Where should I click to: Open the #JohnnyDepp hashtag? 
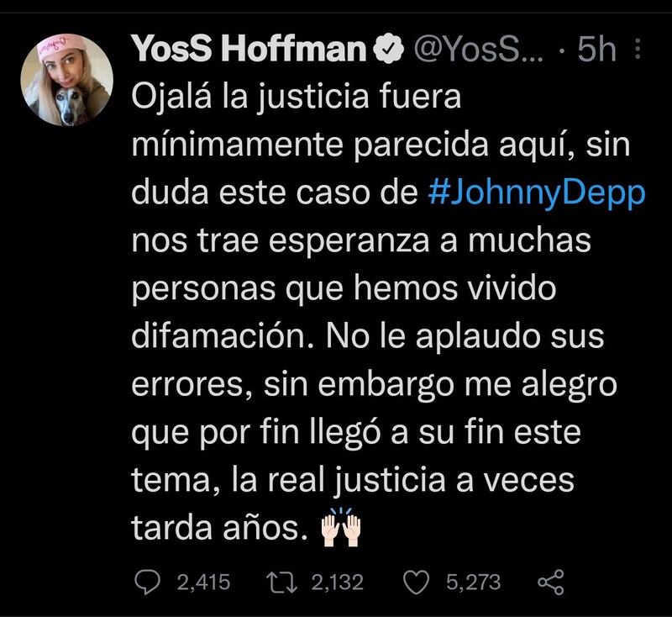pyautogui.click(x=536, y=195)
